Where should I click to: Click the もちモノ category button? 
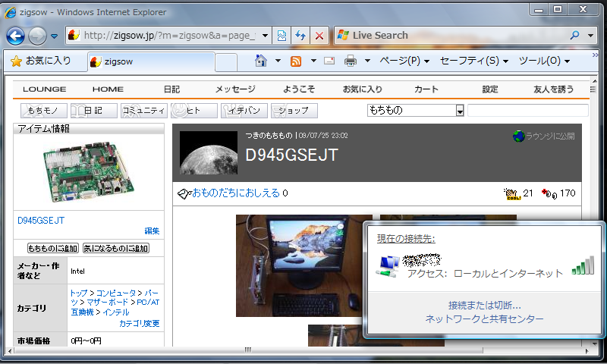[x=44, y=111]
